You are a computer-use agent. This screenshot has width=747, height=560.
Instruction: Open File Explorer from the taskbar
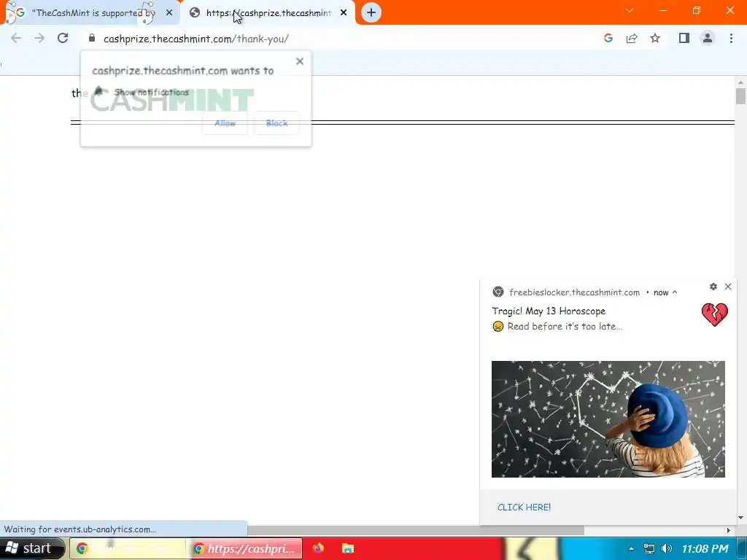click(x=348, y=548)
